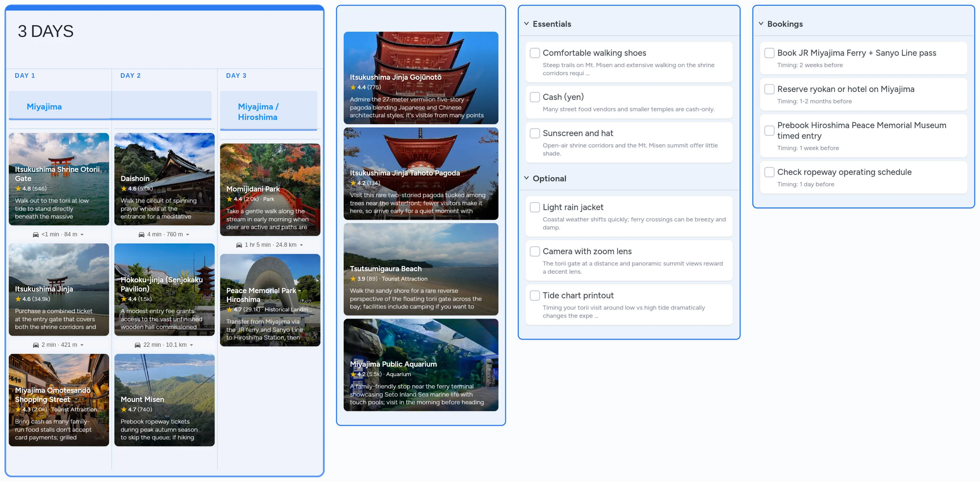Click the star rating on Miyajima Public Aquarium
980x482 pixels.
[x=353, y=374]
